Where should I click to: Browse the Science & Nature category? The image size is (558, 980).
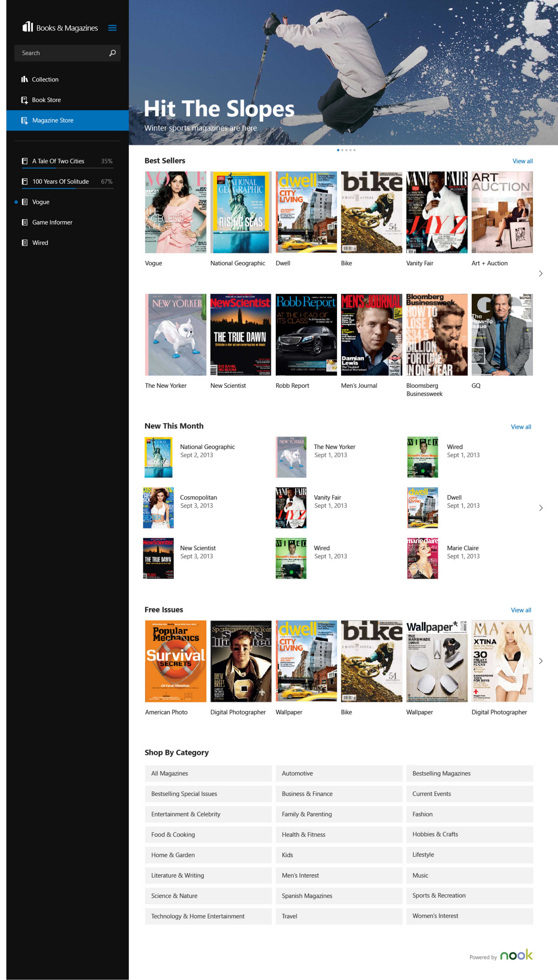click(208, 896)
